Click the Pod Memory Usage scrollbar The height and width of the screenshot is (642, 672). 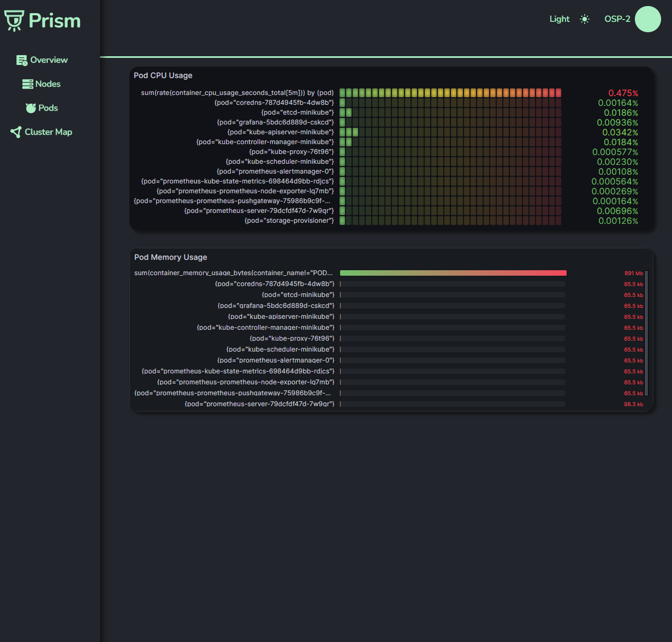tap(646, 333)
